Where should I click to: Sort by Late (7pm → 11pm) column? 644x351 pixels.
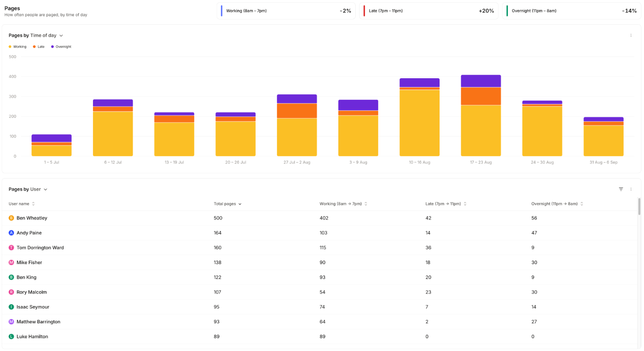446,204
